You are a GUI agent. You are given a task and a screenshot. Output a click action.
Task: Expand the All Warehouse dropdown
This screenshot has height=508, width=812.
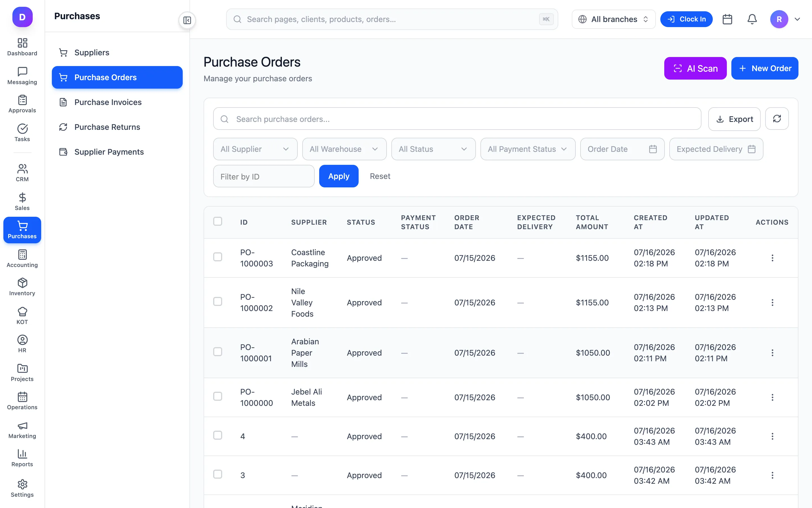pos(344,149)
